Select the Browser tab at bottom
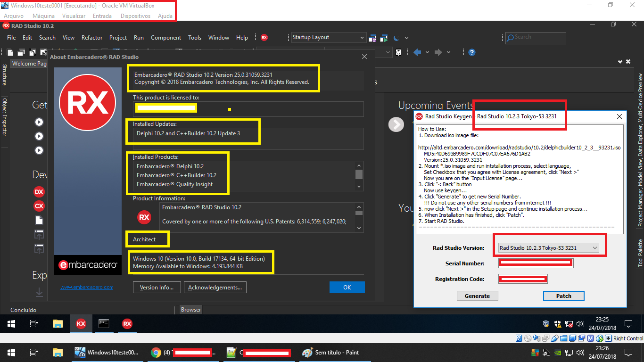Image resolution: width=644 pixels, height=362 pixels. point(191,310)
